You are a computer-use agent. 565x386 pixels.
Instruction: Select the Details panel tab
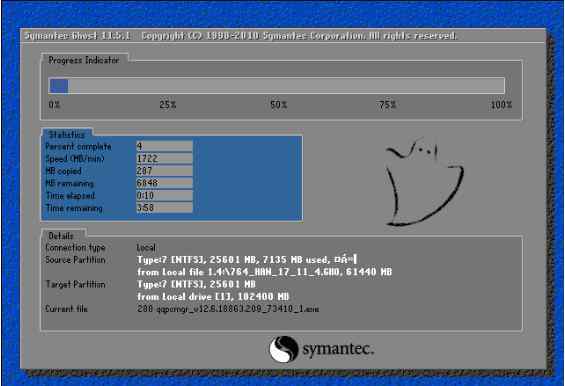[61, 236]
